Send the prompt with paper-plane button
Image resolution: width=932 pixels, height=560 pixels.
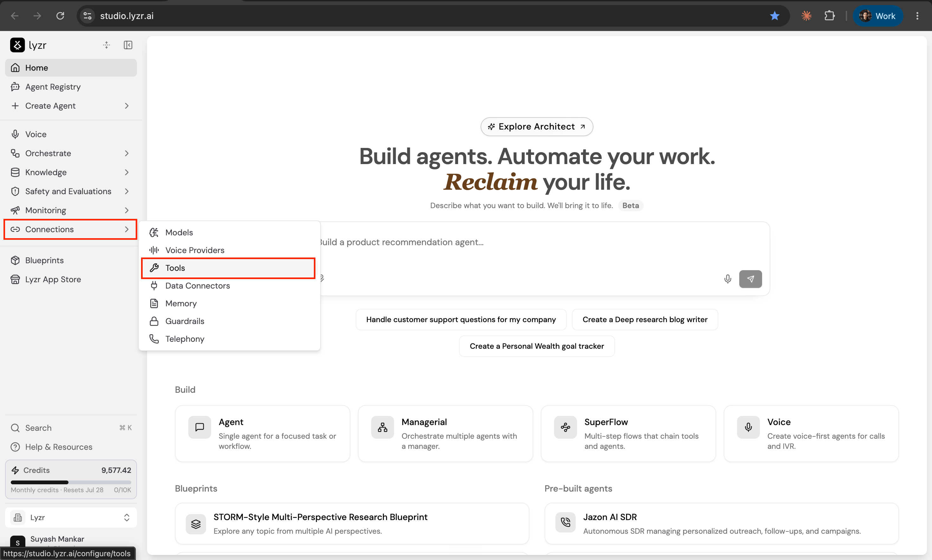(x=750, y=279)
